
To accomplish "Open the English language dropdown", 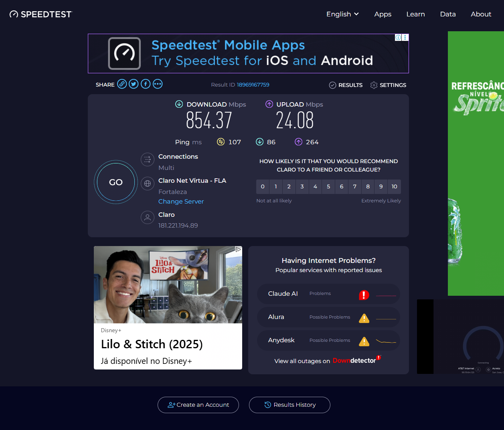I will [342, 14].
